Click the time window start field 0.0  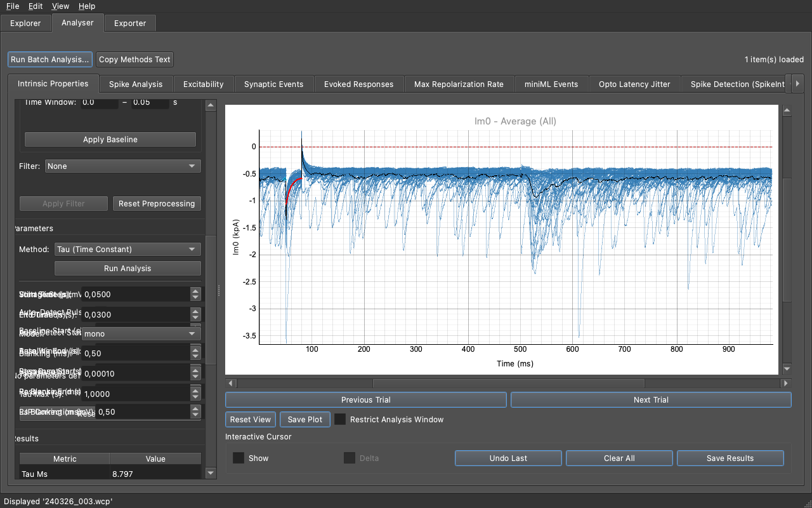99,102
